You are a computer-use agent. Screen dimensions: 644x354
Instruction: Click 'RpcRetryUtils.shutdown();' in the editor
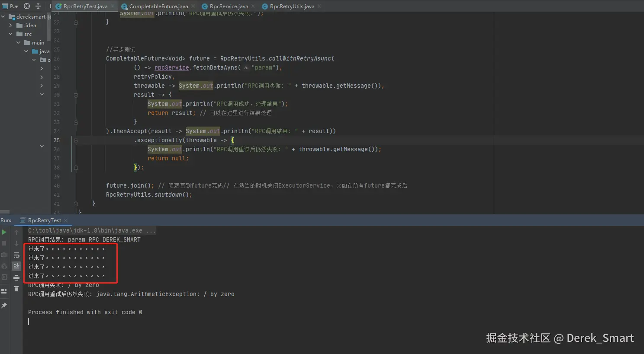149,195
